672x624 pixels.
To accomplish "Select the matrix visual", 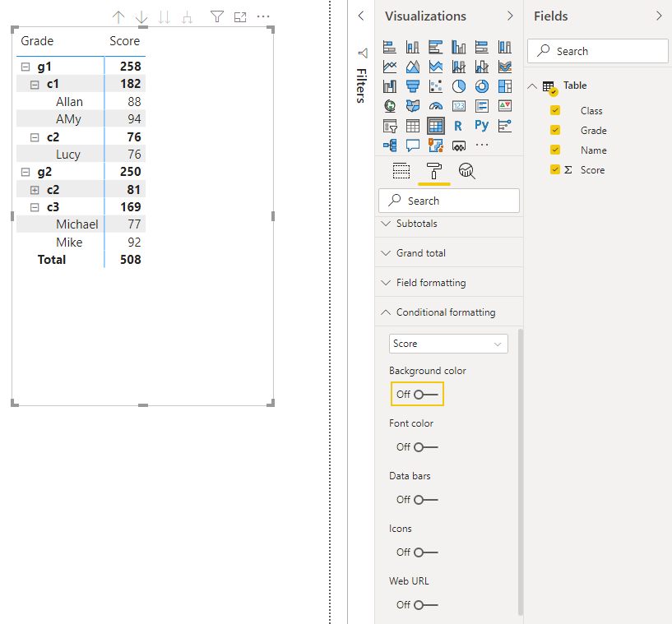I will [436, 126].
